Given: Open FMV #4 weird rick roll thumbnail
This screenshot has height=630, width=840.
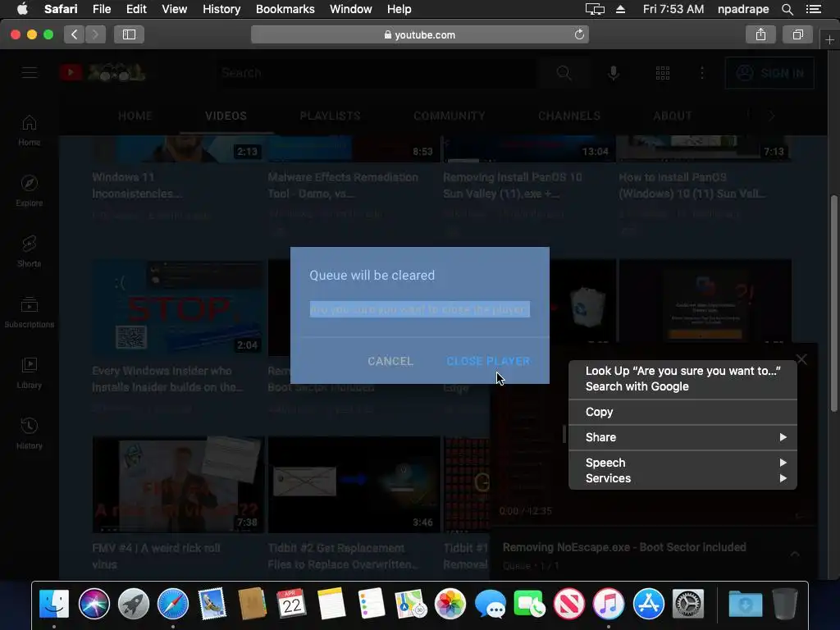Looking at the screenshot, I should click(x=178, y=485).
